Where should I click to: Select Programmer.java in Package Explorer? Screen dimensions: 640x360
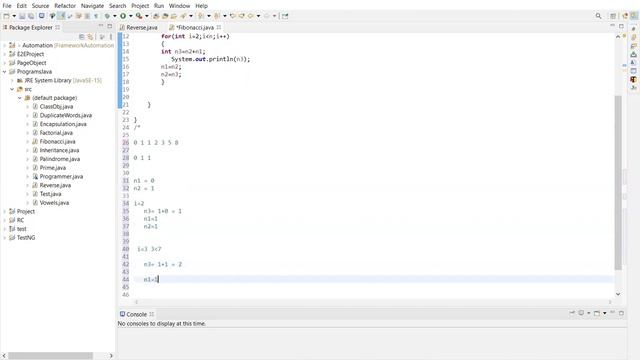(61, 177)
